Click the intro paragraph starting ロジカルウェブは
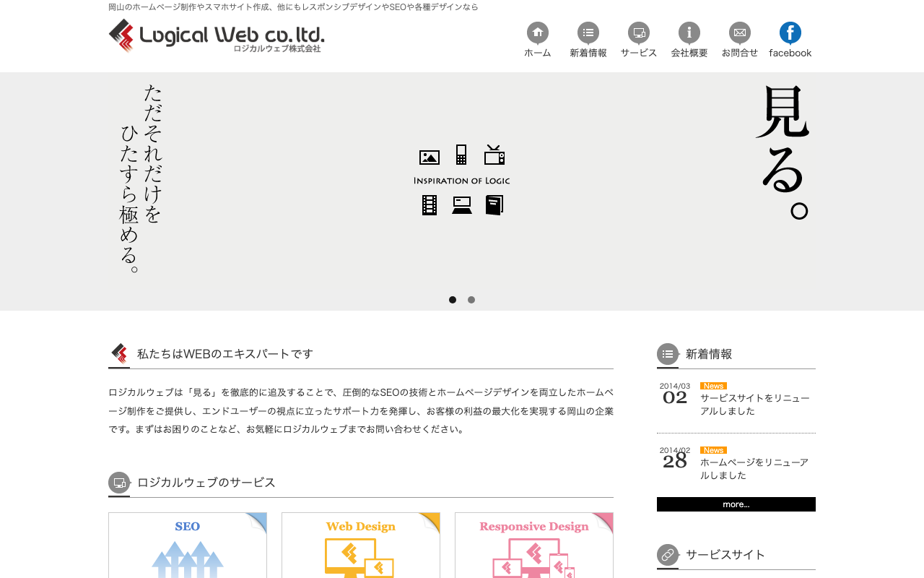 (361, 410)
